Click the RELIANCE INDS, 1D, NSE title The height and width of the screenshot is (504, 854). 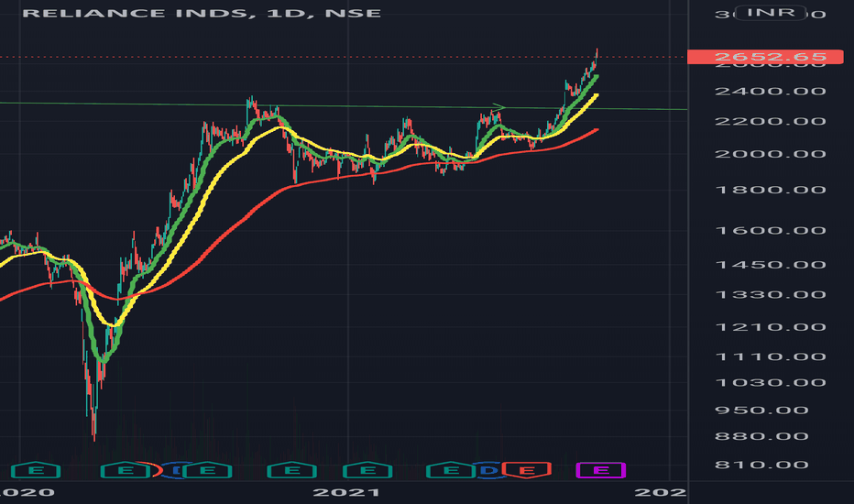[202, 13]
